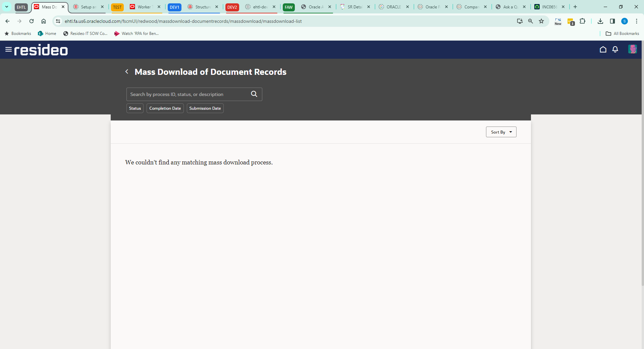The image size is (644, 349).
Task: Open the navigation hamburger menu
Action: (x=8, y=49)
